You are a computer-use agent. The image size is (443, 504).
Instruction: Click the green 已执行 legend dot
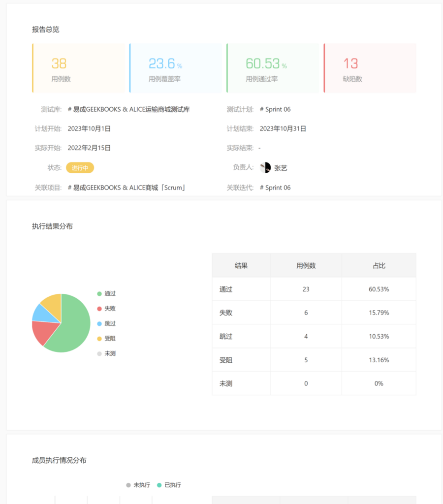coord(159,485)
